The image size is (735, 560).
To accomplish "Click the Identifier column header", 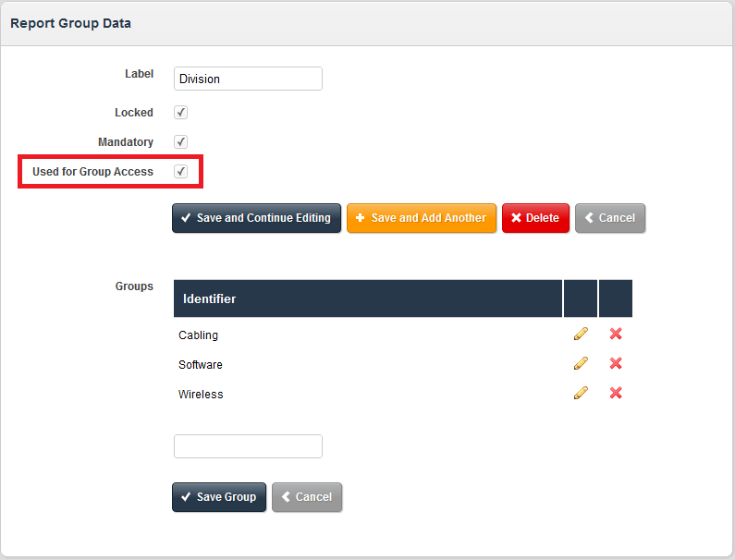I will (x=210, y=299).
